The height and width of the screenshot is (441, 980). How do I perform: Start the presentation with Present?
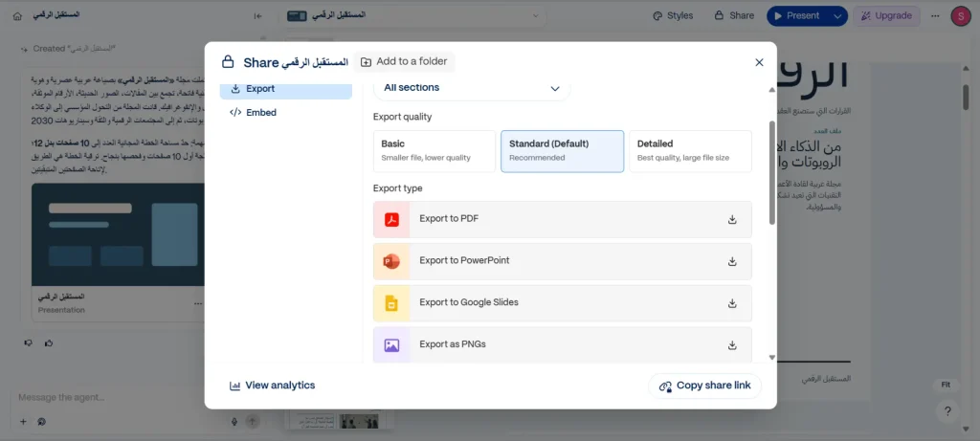click(797, 15)
